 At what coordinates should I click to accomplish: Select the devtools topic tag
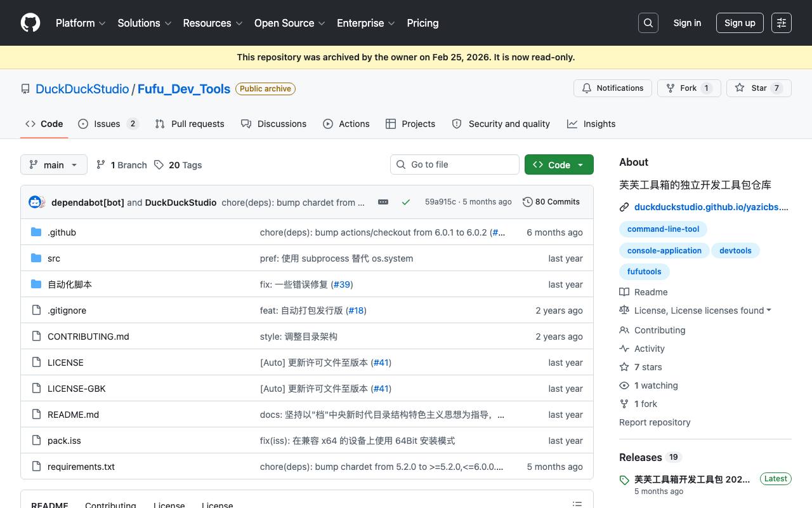(x=735, y=251)
